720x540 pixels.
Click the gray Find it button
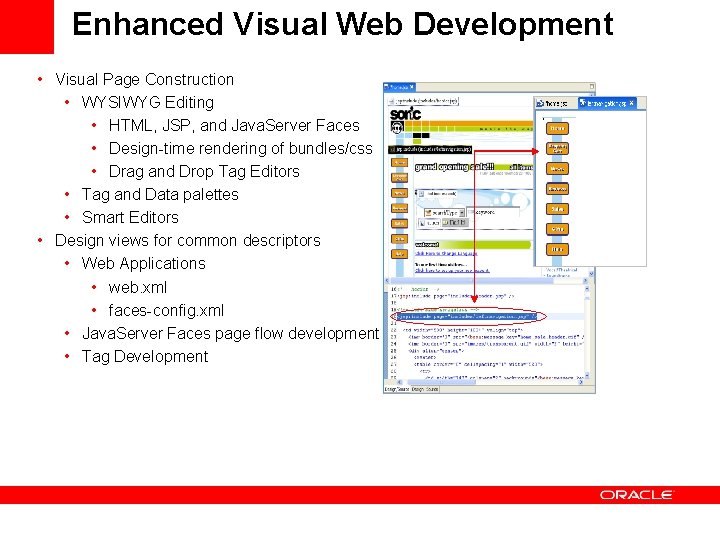455,223
